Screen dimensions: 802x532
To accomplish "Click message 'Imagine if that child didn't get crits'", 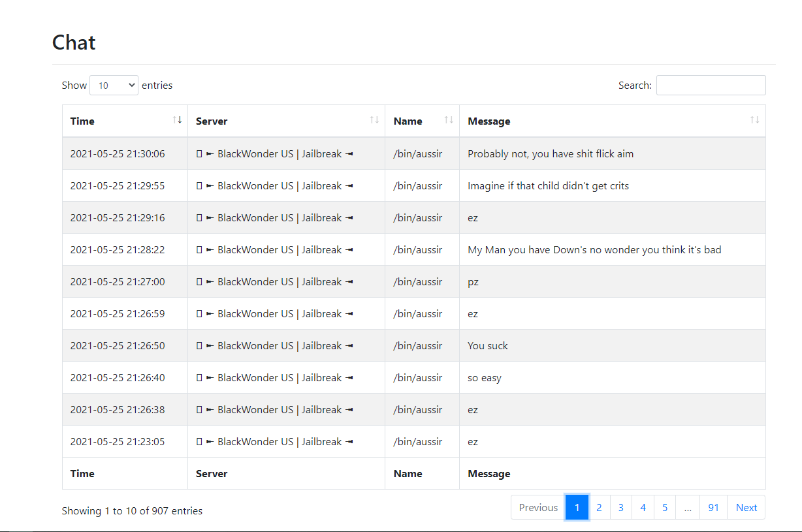I will pos(549,186).
